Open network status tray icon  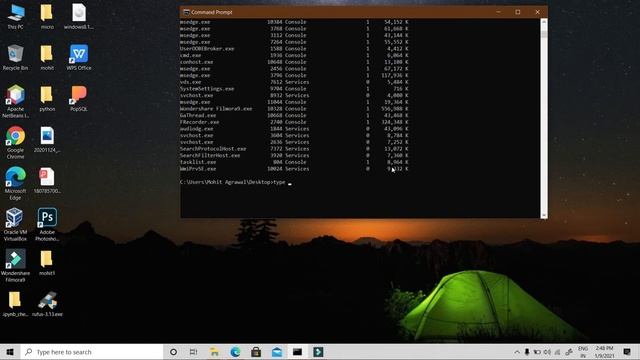(x=557, y=352)
